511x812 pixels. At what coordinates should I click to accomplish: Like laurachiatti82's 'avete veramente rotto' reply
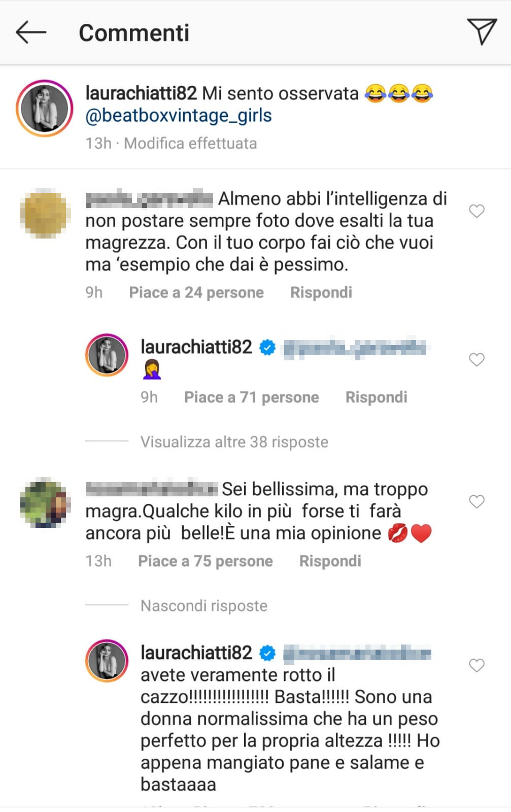click(x=476, y=665)
